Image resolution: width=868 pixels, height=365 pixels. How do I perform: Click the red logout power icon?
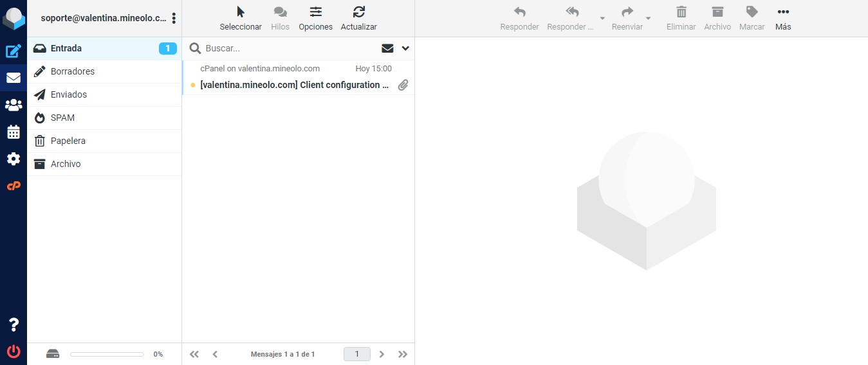[x=14, y=352]
